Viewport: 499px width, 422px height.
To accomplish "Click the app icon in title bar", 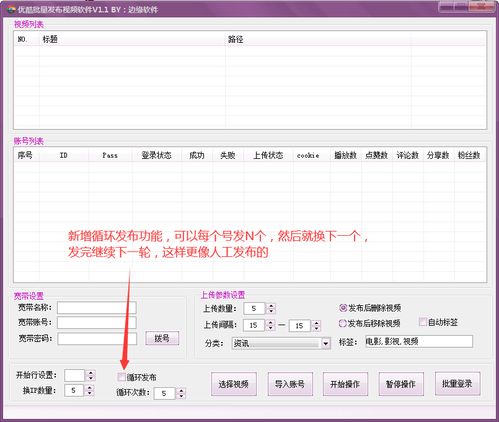I will (x=11, y=9).
